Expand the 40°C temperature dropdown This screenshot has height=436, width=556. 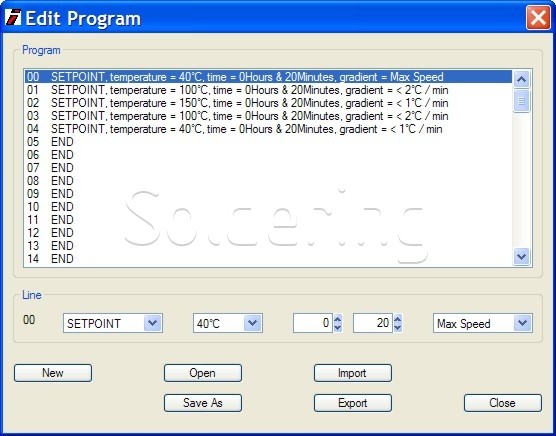(x=252, y=323)
